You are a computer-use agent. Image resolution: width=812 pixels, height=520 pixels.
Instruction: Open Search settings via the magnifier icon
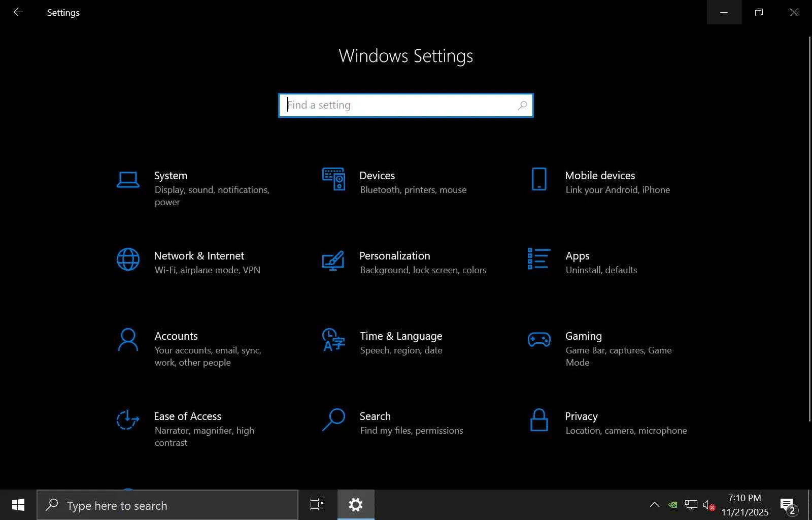[x=333, y=420]
